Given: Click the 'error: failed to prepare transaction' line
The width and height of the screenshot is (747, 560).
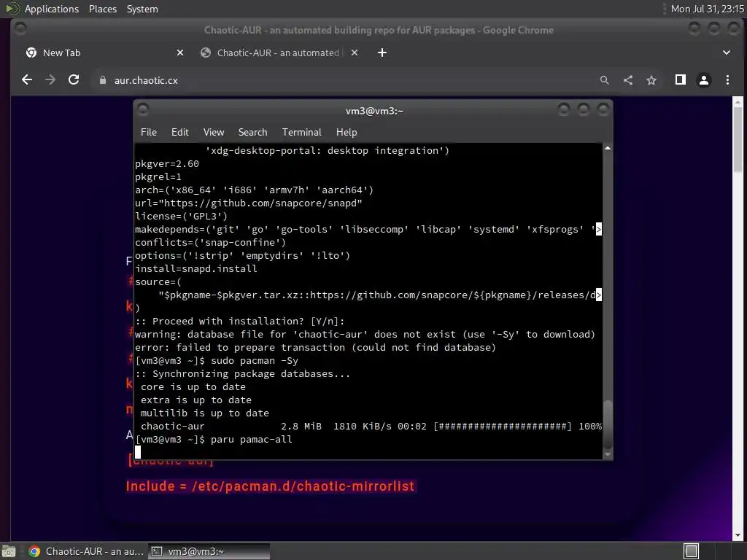Looking at the screenshot, I should [x=315, y=348].
